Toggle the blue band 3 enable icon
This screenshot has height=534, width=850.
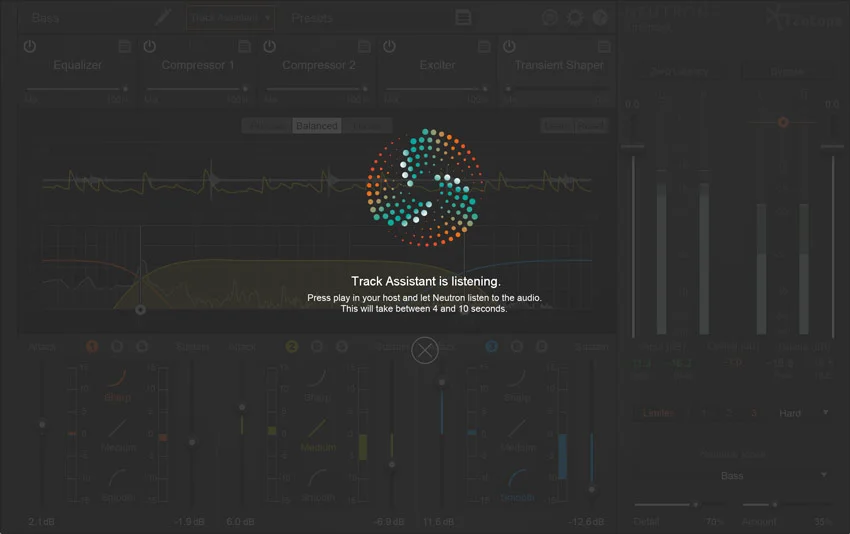pyautogui.click(x=492, y=346)
